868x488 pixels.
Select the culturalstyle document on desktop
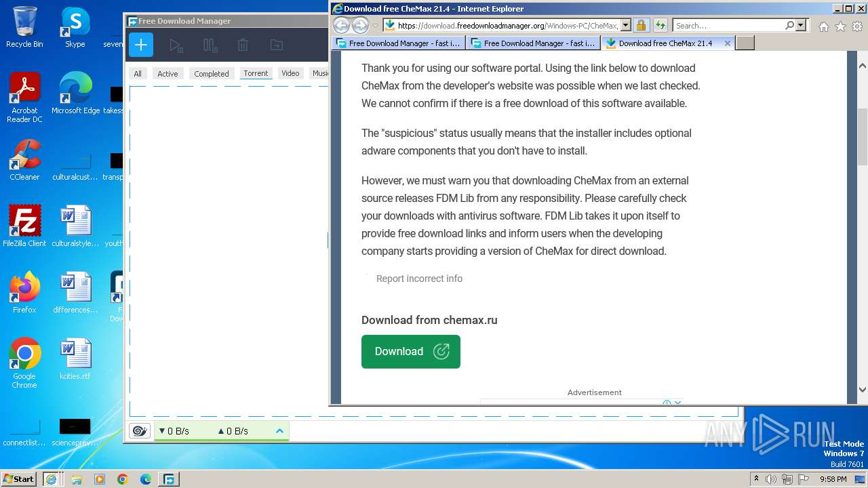coord(75,226)
